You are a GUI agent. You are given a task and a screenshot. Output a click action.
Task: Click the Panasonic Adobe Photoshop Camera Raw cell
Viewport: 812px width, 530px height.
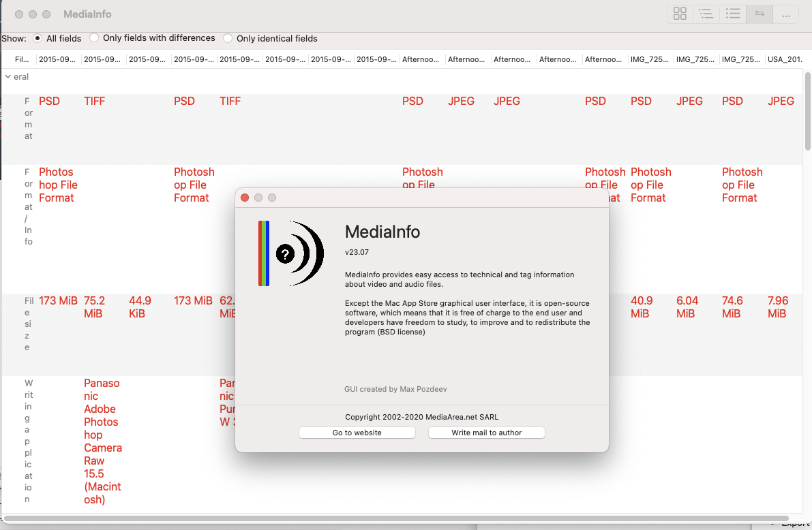103,441
